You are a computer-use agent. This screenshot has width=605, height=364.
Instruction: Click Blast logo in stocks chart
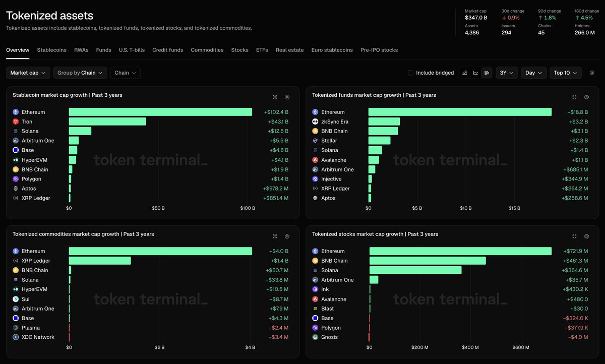pos(315,309)
